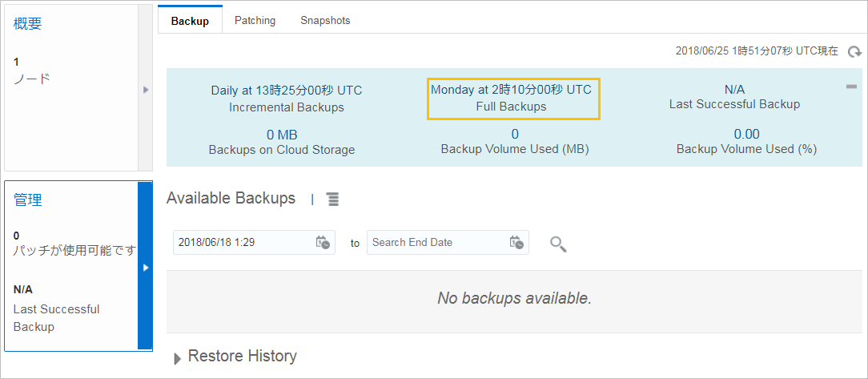Click the refresh icon beside the UTC timestamp
This screenshot has height=379, width=868.
854,51
